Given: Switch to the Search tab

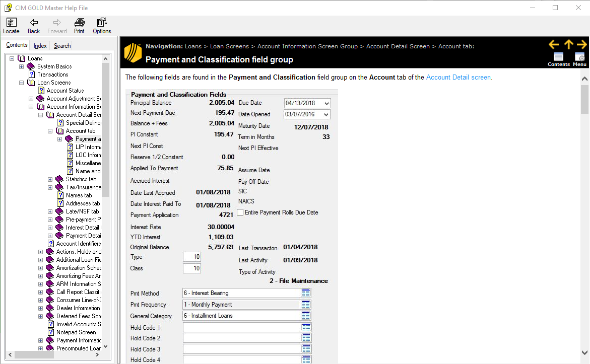Looking at the screenshot, I should click(x=62, y=46).
